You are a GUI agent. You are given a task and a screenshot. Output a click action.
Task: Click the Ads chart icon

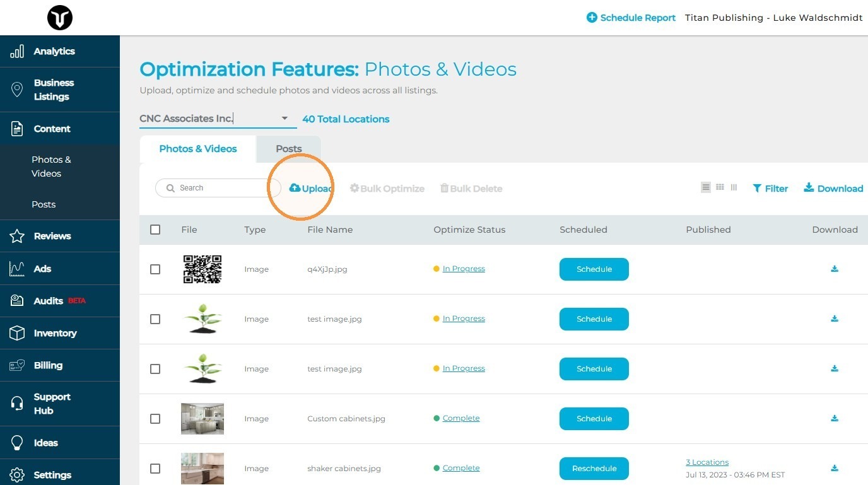click(17, 269)
